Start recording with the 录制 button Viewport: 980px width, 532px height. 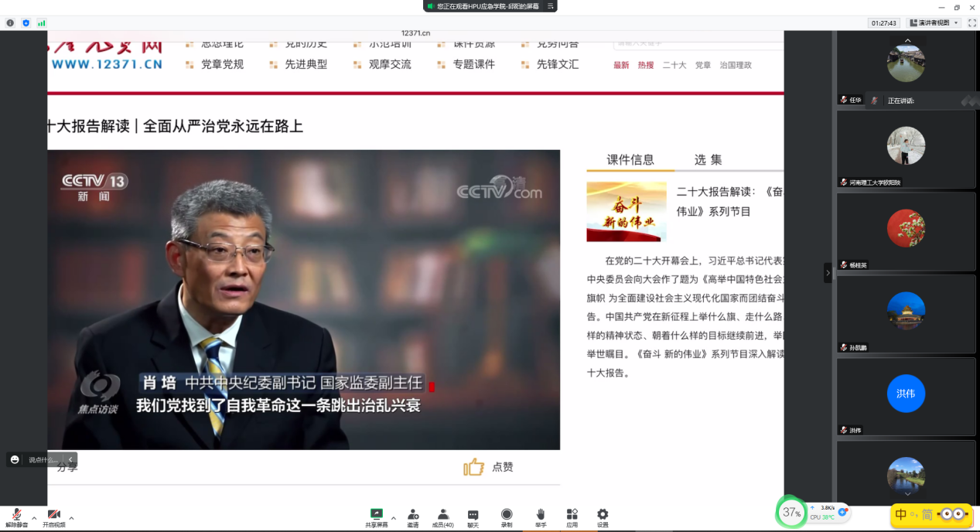click(x=507, y=515)
